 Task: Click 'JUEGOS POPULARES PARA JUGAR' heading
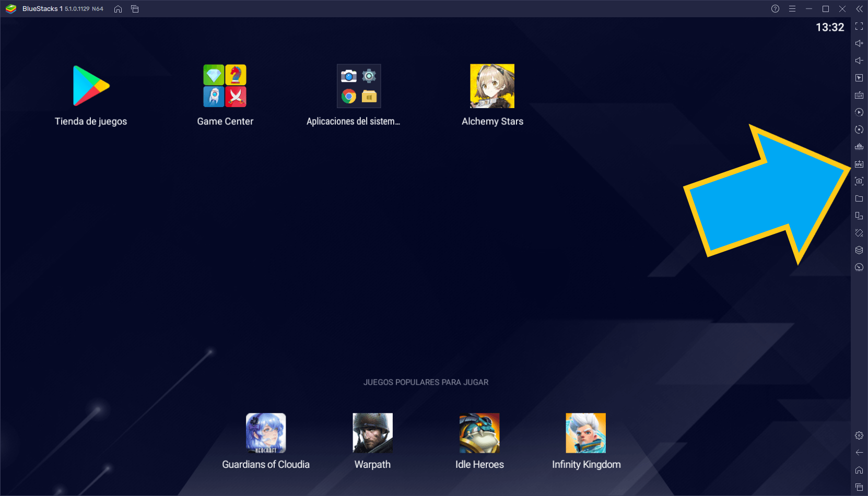click(x=426, y=382)
